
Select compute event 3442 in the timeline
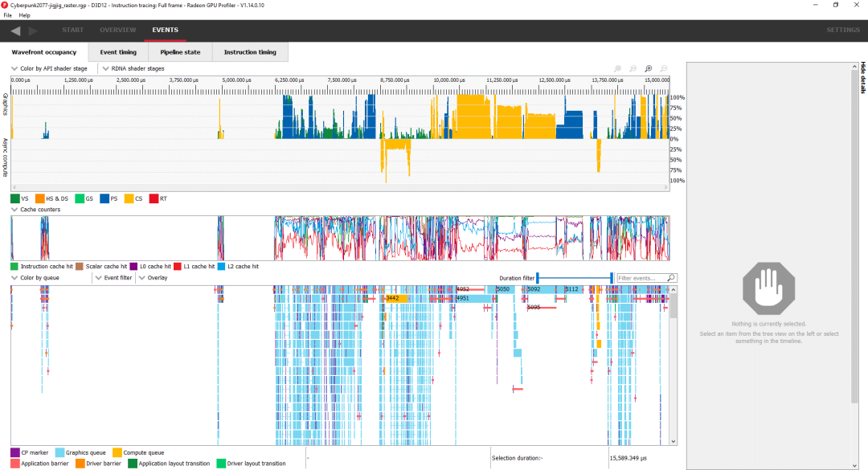396,298
